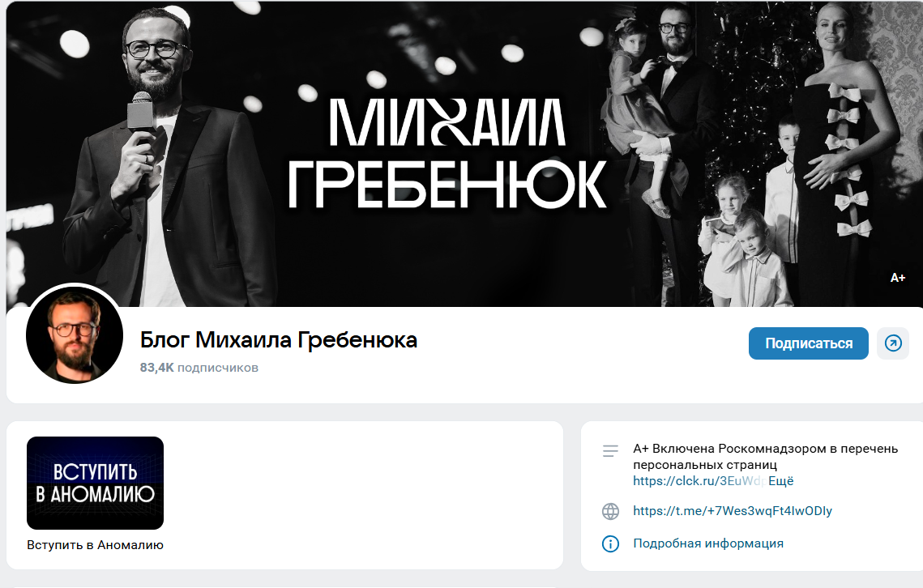Expand description with Ещё link
This screenshot has height=588, width=923.
780,481
